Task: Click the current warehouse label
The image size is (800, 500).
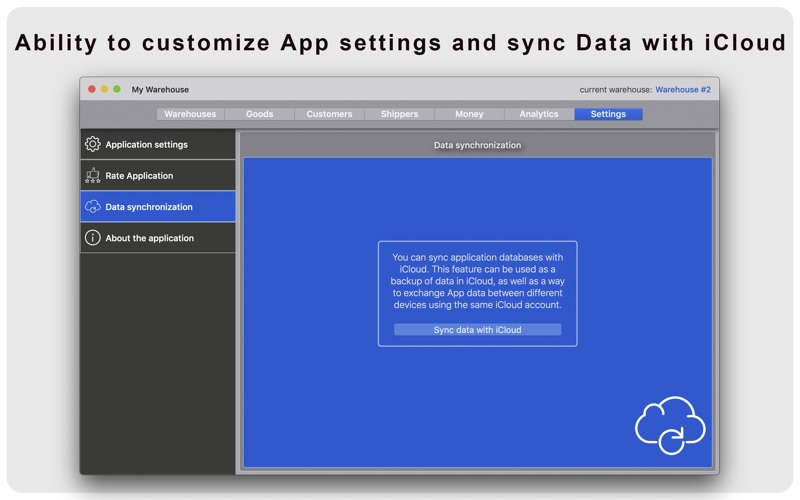Action: [x=615, y=89]
